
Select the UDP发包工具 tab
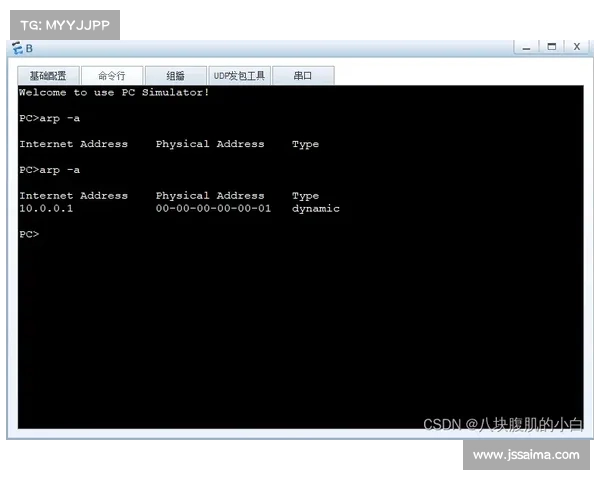239,75
